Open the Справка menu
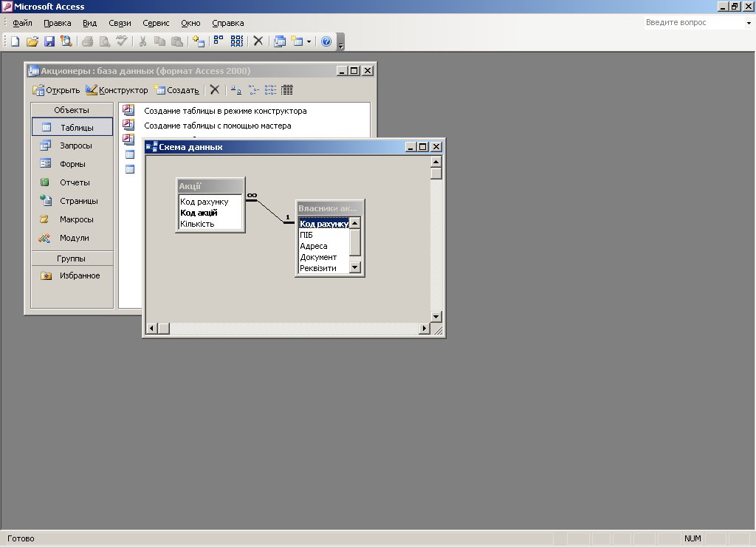Screen dimensions: 756x548 click(x=227, y=23)
